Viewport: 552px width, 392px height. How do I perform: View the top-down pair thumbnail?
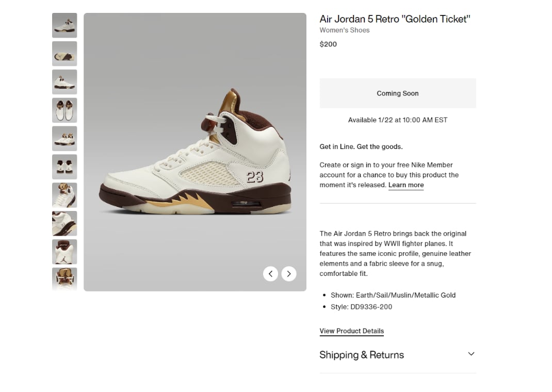pos(64,110)
